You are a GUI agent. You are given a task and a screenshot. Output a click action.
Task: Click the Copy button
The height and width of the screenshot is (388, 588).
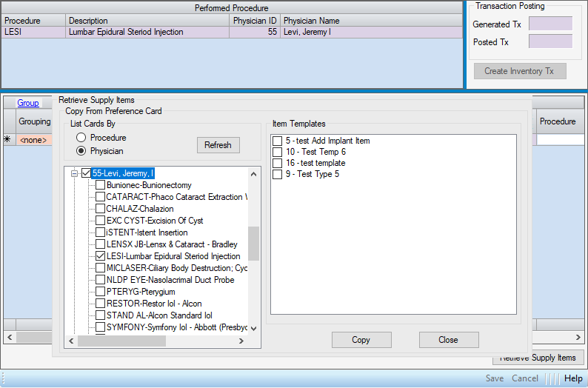point(361,340)
